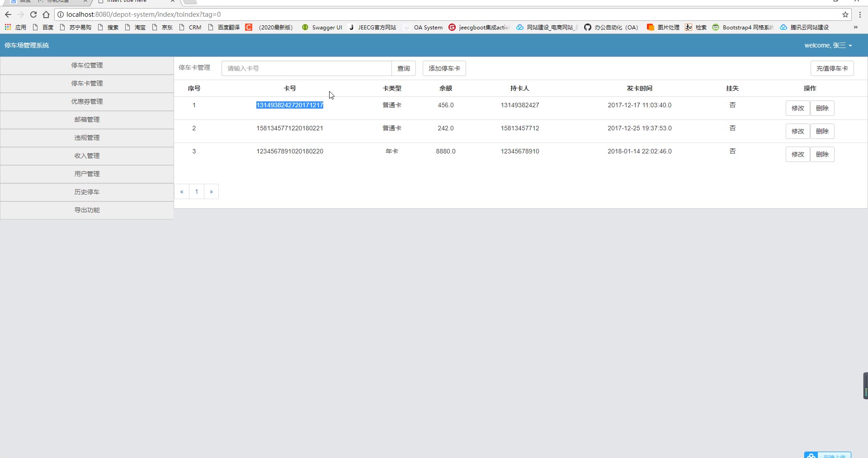868x458 pixels.
Task: Open the 搜索 bookmark
Action: 108,27
